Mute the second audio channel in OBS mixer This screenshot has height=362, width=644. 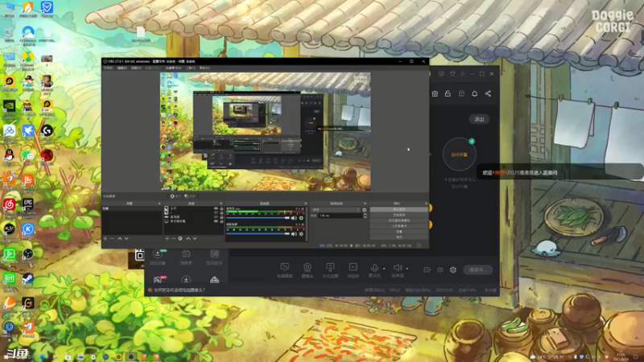[294, 234]
